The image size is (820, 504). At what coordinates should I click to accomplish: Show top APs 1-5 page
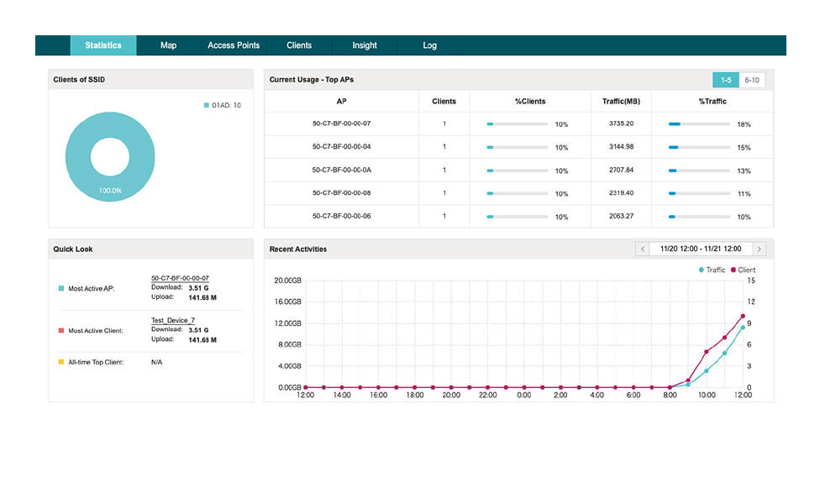[726, 80]
